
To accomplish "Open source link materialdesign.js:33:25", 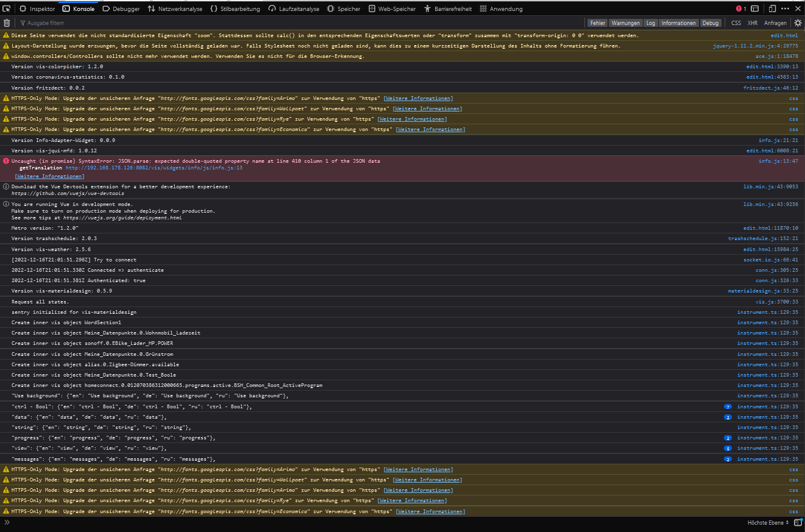I will tap(763, 291).
